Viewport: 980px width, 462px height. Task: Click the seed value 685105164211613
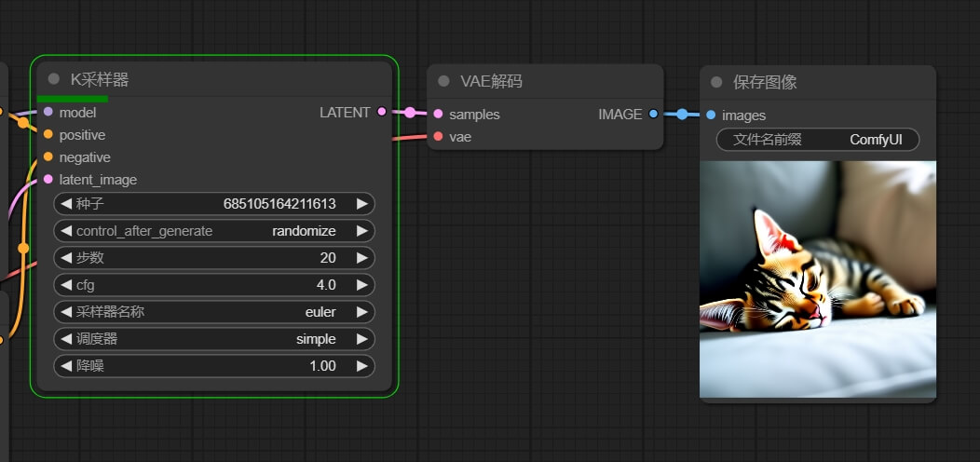[279, 204]
